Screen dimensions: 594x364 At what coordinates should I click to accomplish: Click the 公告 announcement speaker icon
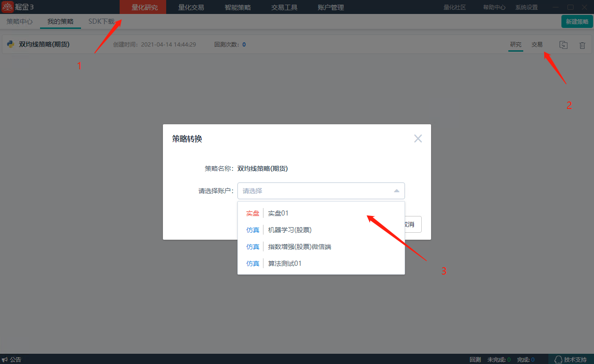coord(5,359)
